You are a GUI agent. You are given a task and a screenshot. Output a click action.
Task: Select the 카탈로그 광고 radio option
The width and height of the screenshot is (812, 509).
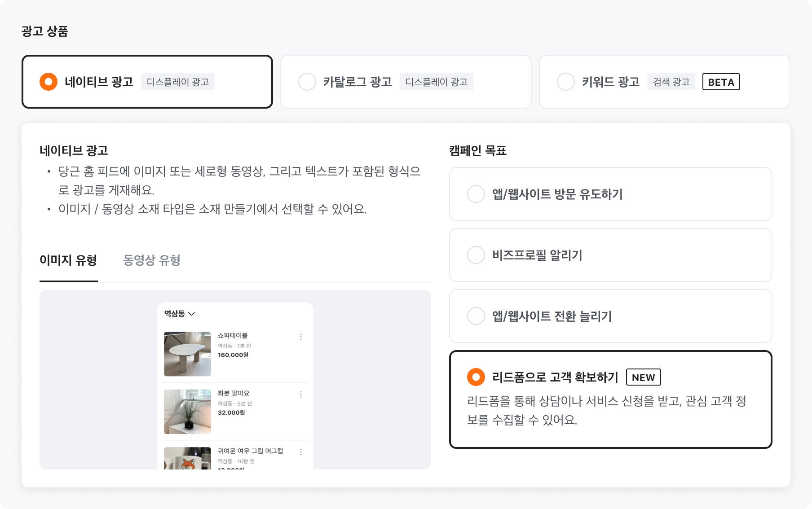(x=307, y=82)
